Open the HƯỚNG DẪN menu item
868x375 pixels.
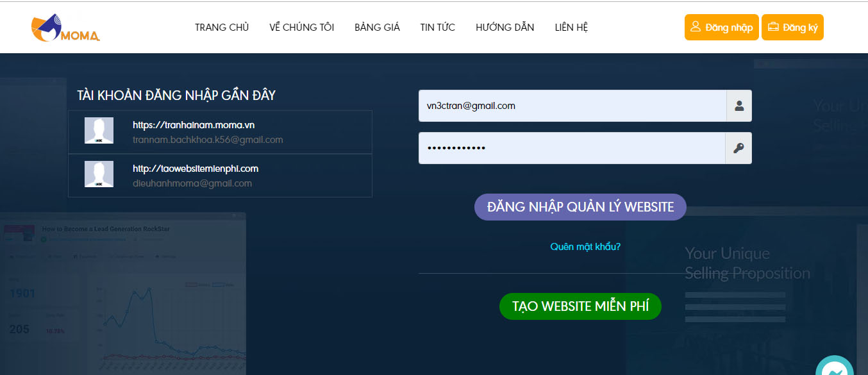click(x=505, y=27)
